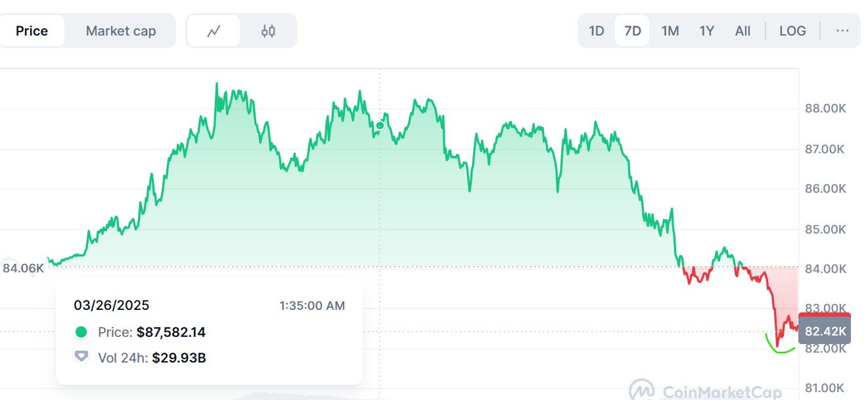Screen dimensions: 868x400
Task: Open the three-dot more options menu
Action: click(x=842, y=31)
